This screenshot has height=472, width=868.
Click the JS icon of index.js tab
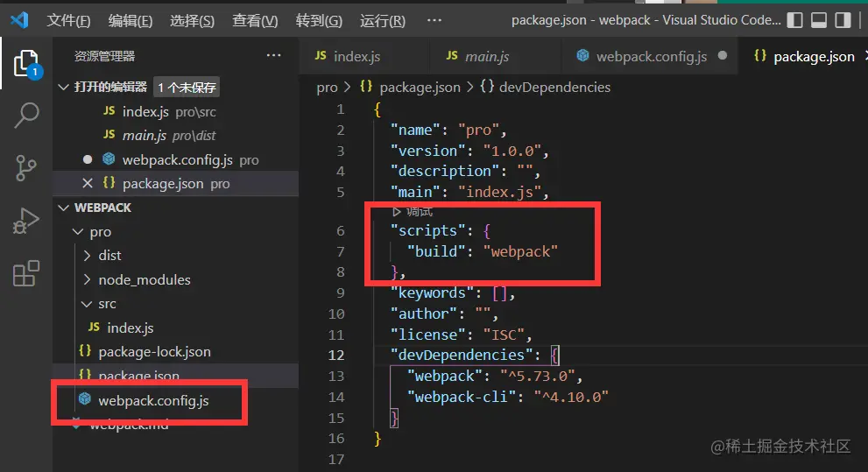[x=321, y=55]
